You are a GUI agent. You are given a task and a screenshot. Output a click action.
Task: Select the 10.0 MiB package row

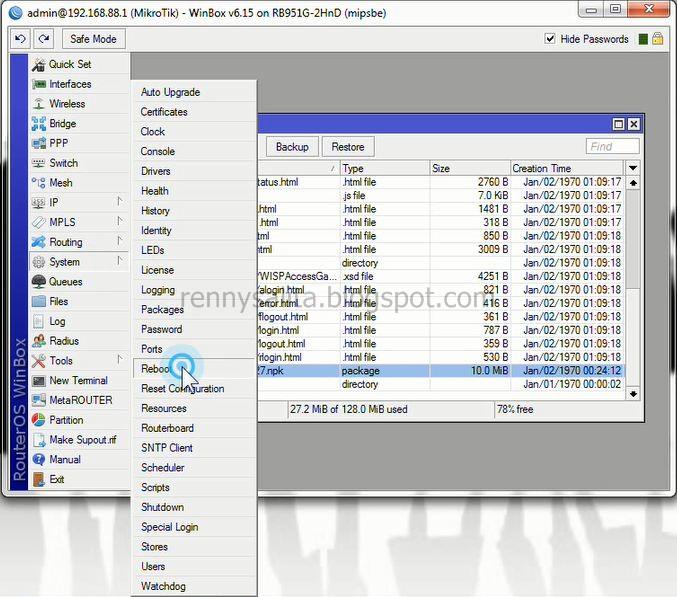point(440,371)
